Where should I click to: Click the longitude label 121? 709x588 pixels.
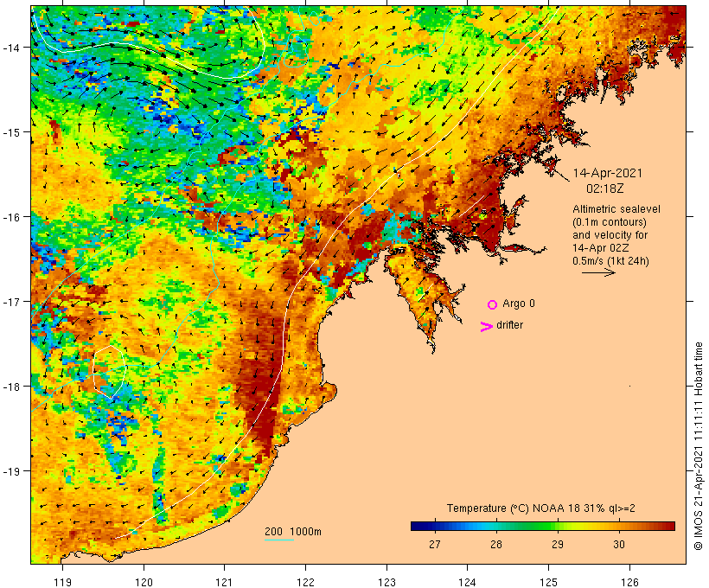pos(224,582)
